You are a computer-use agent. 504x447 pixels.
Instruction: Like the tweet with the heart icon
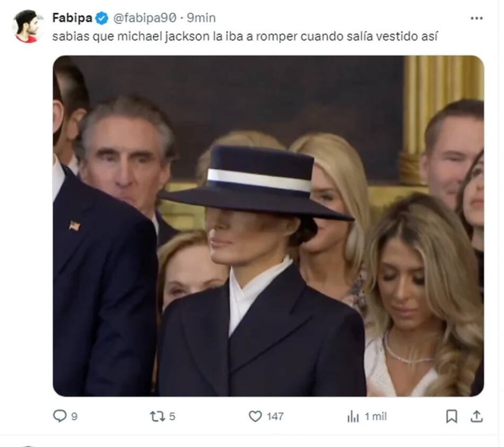click(255, 417)
